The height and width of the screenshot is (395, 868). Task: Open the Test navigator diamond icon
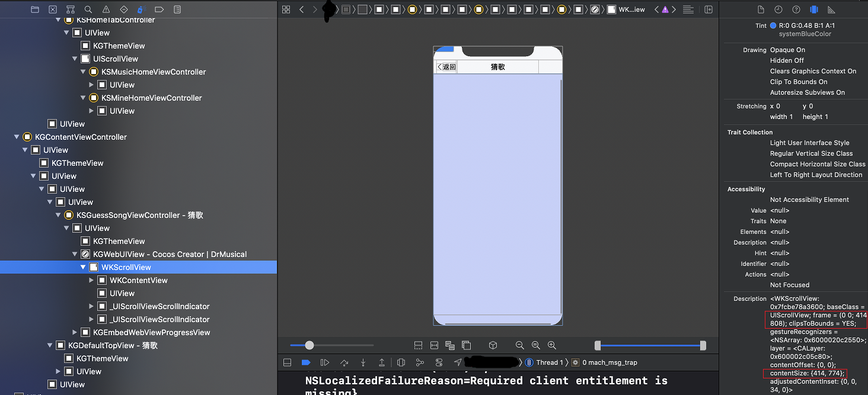click(x=124, y=9)
